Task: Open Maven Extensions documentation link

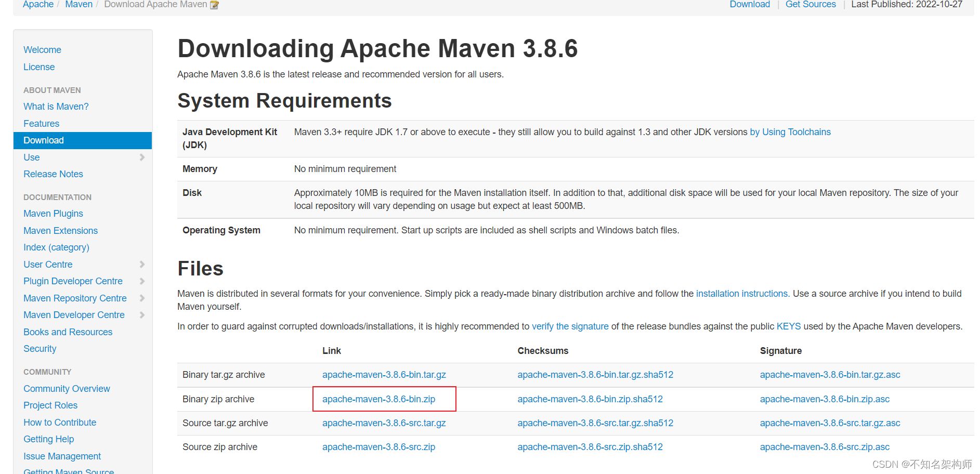Action: pos(60,231)
